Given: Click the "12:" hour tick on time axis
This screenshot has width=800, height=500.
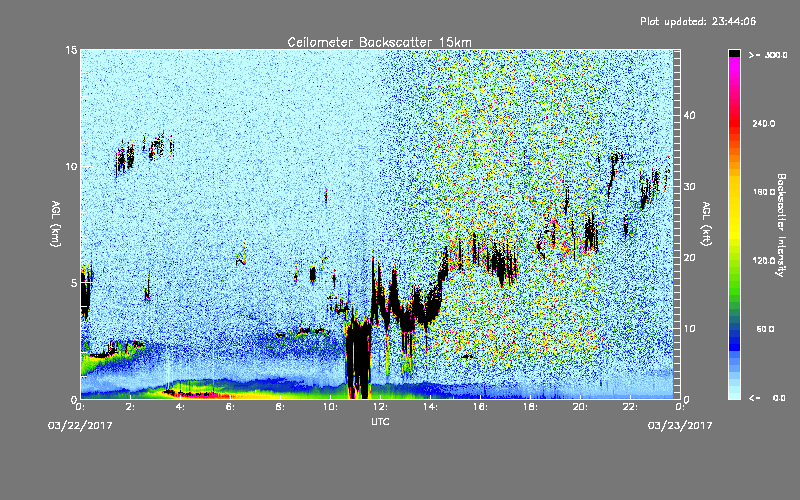Looking at the screenshot, I should click(380, 407).
